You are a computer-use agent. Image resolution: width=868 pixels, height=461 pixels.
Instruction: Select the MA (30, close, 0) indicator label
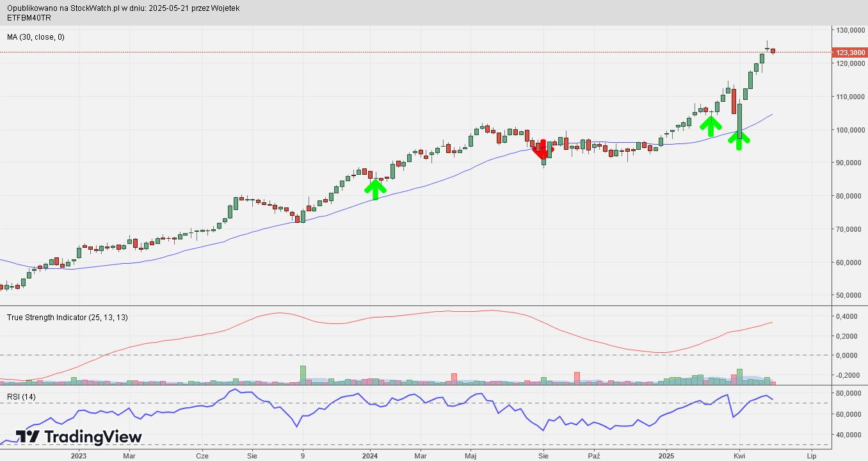click(36, 37)
